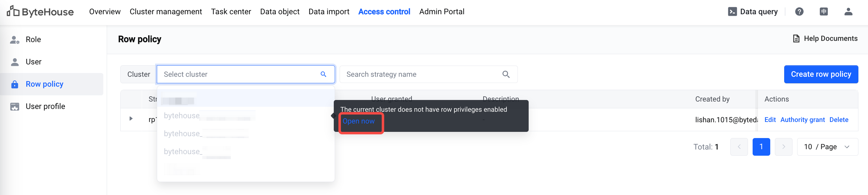The width and height of the screenshot is (868, 195).
Task: Click the language switch icon
Action: pyautogui.click(x=823, y=12)
